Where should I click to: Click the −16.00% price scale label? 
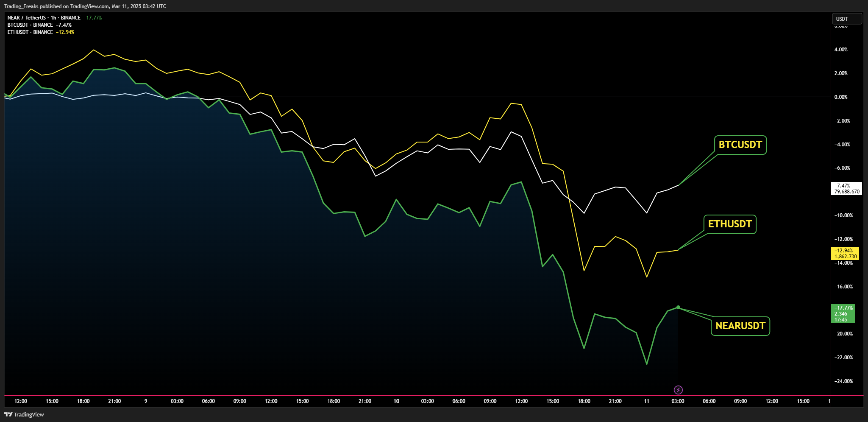(843, 287)
